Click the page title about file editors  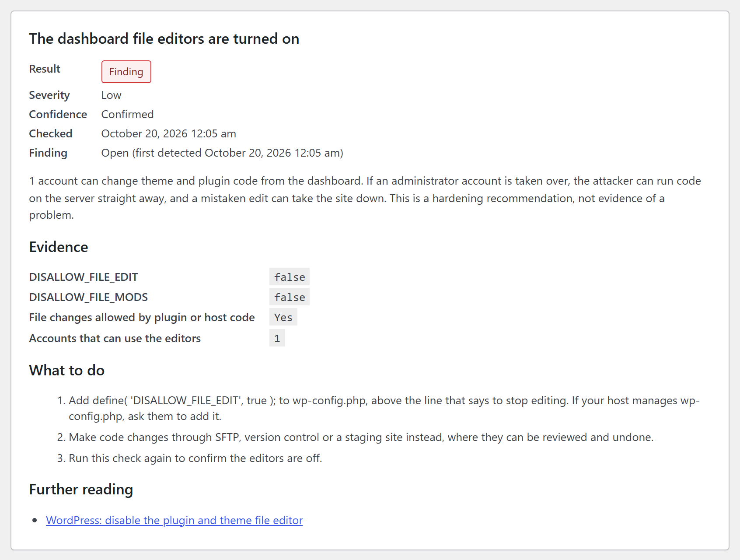tap(164, 38)
